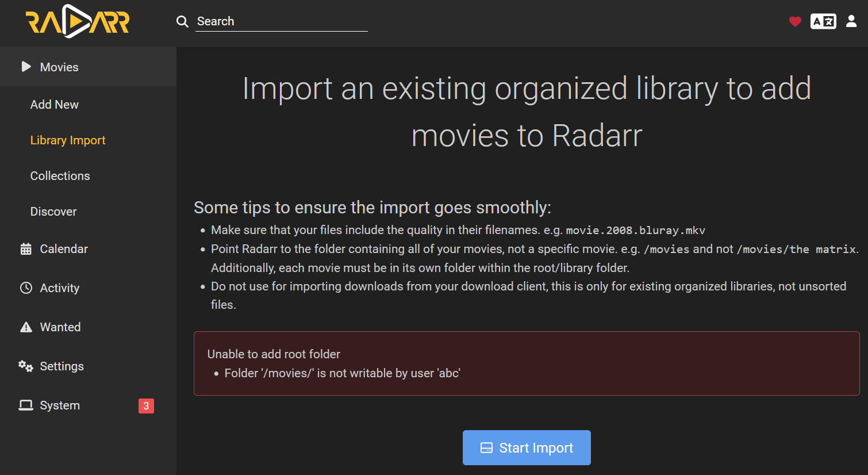Click the 'Import an existing organized library' title
Image resolution: width=868 pixels, height=475 pixels.
point(527,112)
